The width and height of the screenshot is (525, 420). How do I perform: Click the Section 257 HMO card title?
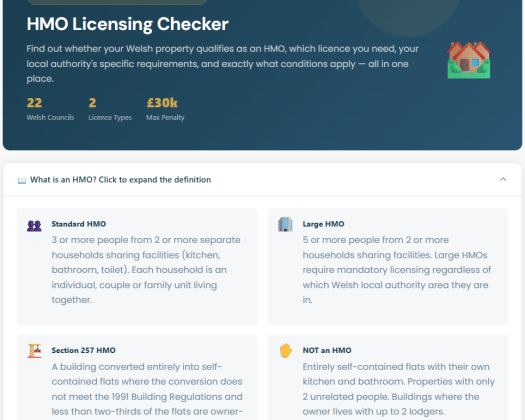[x=83, y=350]
